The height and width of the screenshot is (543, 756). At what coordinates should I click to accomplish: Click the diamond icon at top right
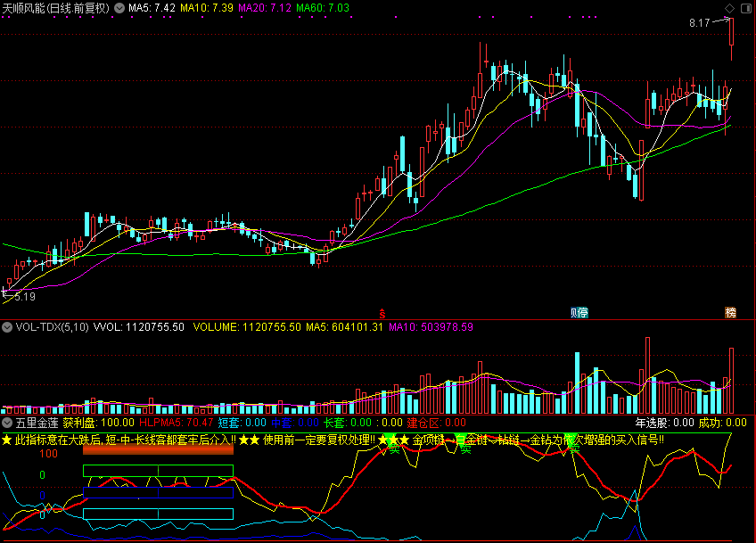[730, 7]
